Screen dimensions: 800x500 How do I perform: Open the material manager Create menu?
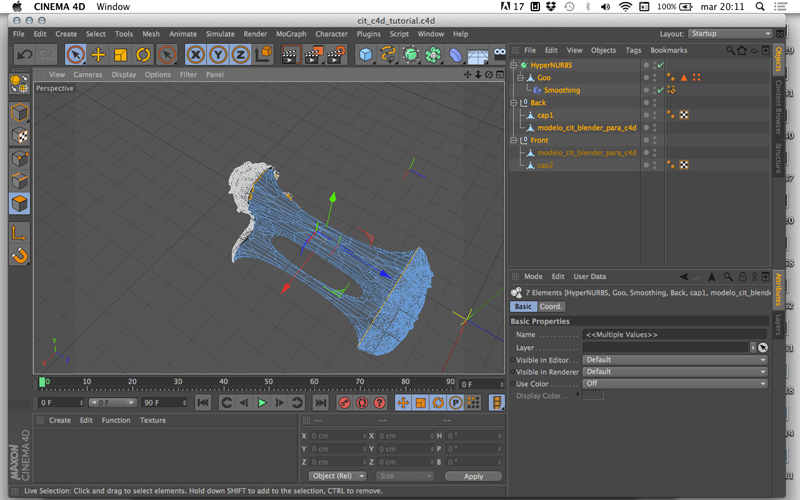coord(60,420)
